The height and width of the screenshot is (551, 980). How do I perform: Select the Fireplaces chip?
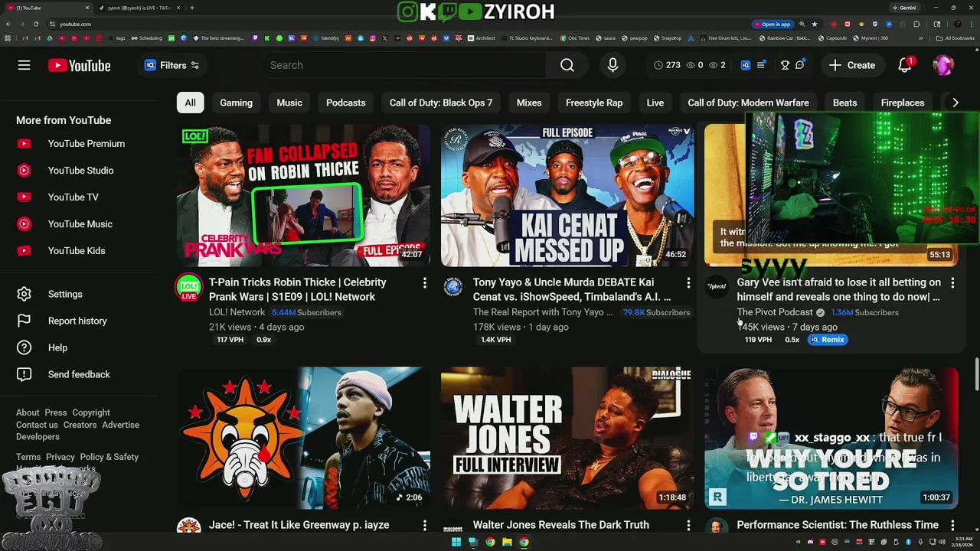point(903,103)
